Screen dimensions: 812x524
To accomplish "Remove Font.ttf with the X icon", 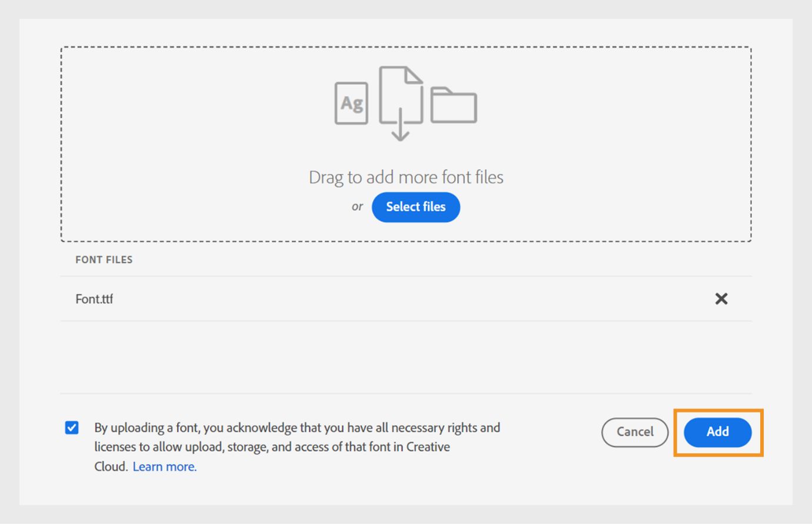I will point(721,299).
